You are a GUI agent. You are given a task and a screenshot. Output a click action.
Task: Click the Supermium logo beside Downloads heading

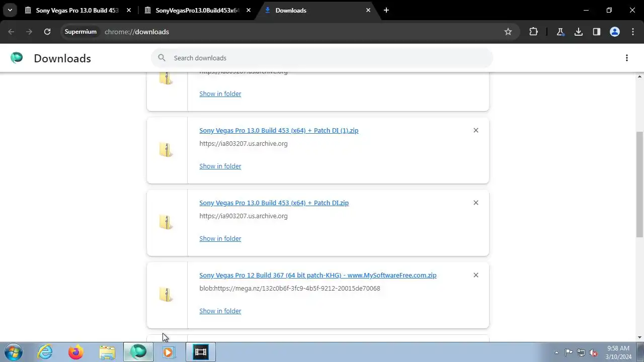[17, 58]
